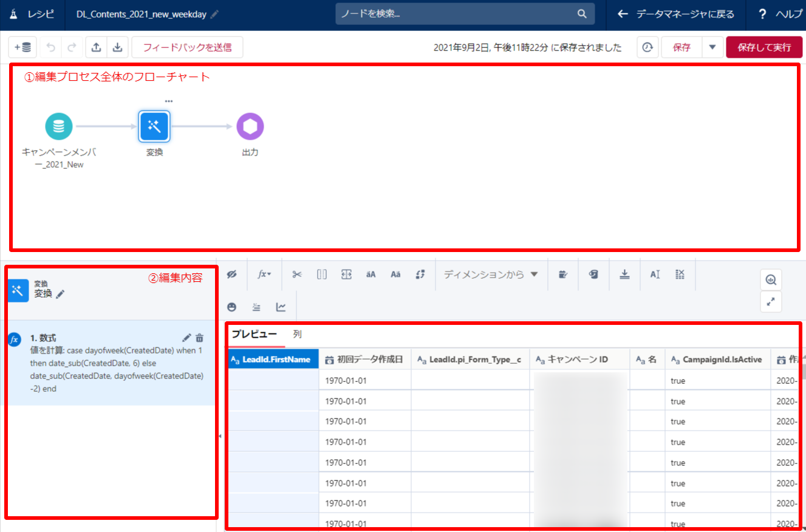Switch to the 列 tab
The height and width of the screenshot is (532, 806).
[x=297, y=334]
